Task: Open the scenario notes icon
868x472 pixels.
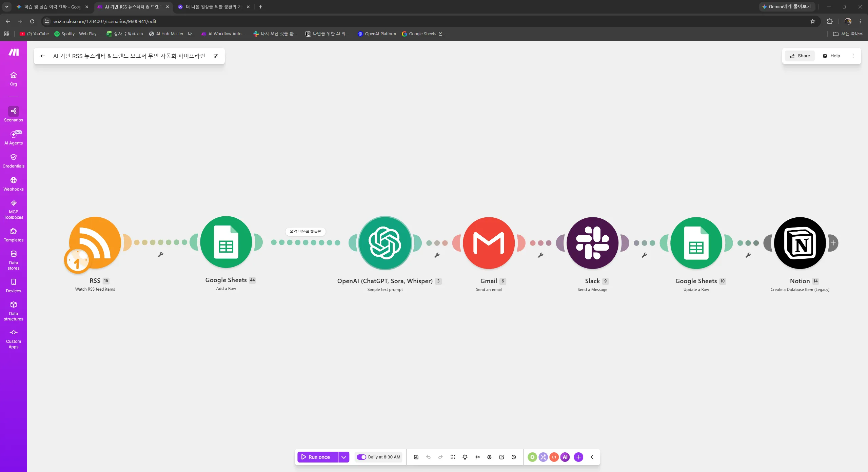Action: (501, 457)
